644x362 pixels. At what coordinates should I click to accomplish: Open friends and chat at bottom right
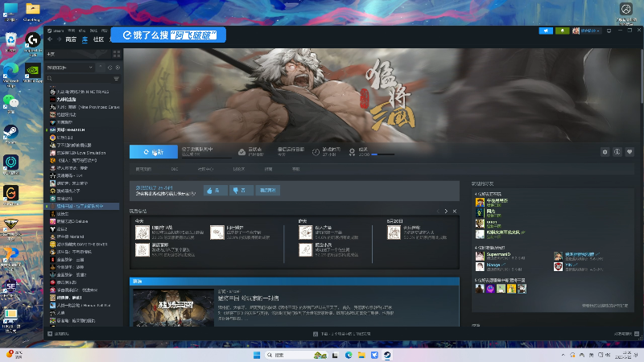click(x=626, y=334)
